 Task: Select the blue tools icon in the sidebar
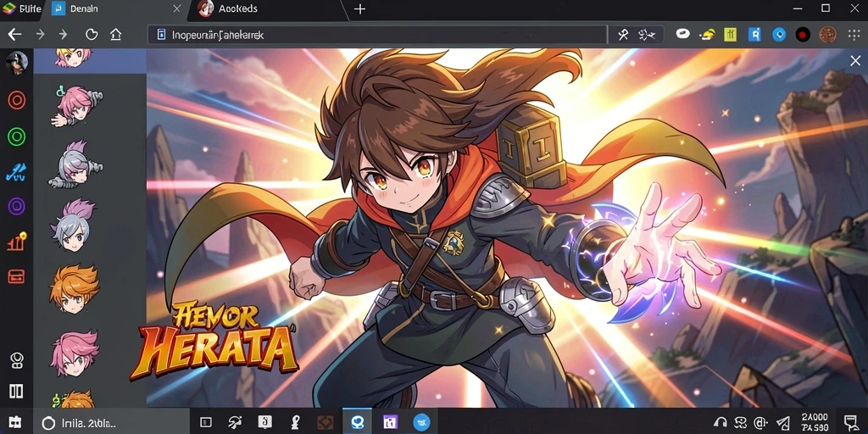[x=16, y=173]
